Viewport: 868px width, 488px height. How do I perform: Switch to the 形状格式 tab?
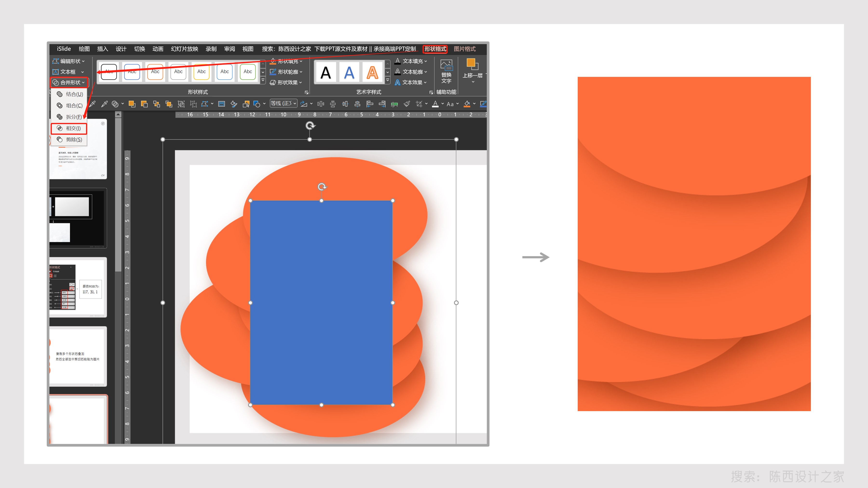click(x=435, y=49)
